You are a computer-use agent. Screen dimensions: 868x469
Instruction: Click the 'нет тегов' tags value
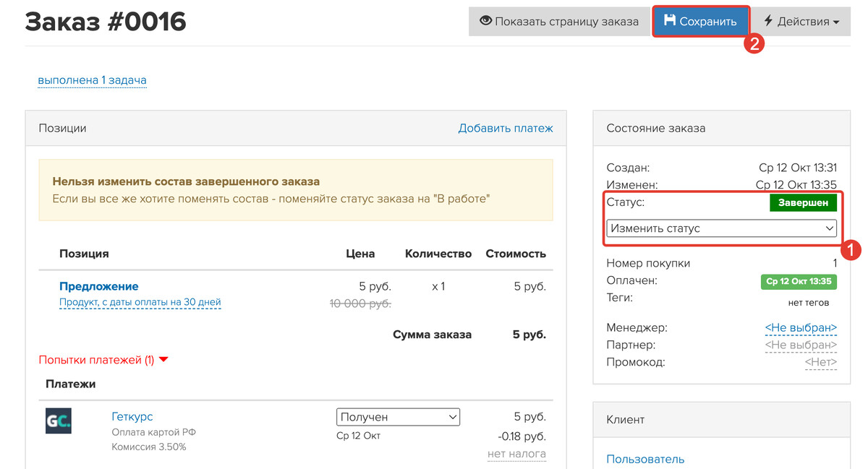[809, 303]
